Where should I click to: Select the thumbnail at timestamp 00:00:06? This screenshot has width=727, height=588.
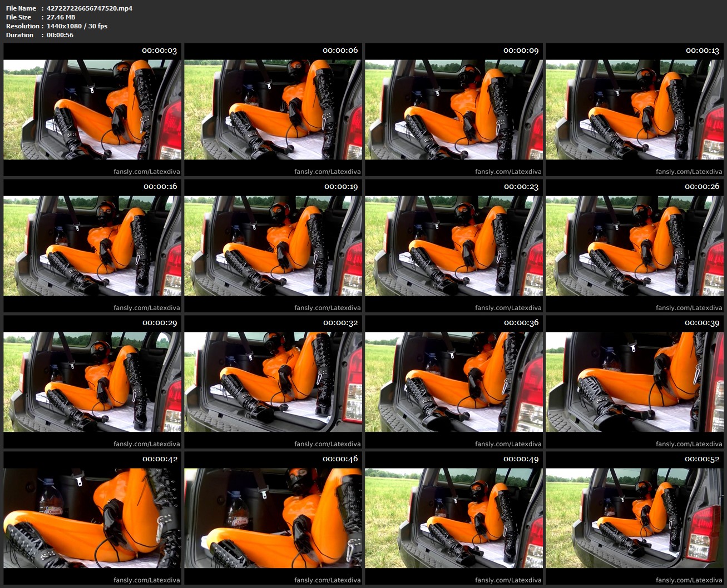(273, 109)
